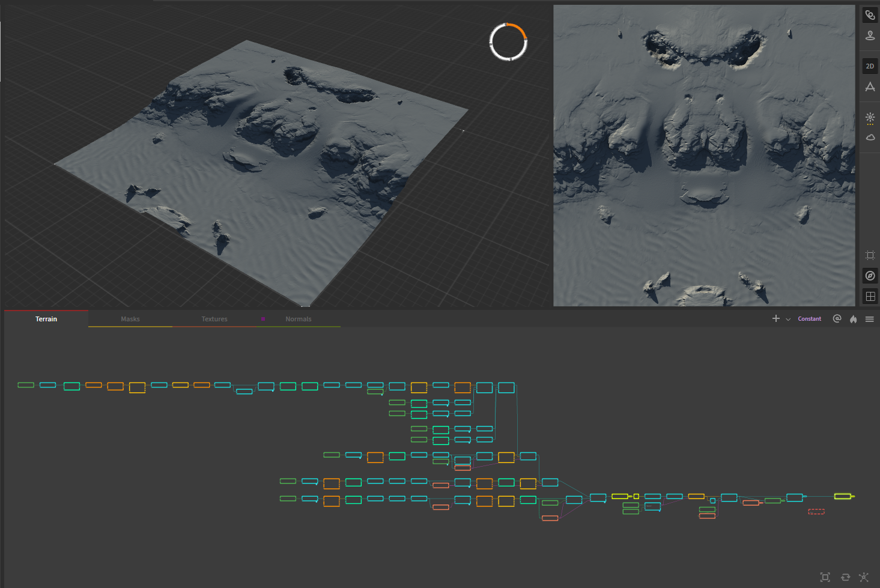The width and height of the screenshot is (880, 588).
Task: Select the first green node in top row
Action: [26, 384]
